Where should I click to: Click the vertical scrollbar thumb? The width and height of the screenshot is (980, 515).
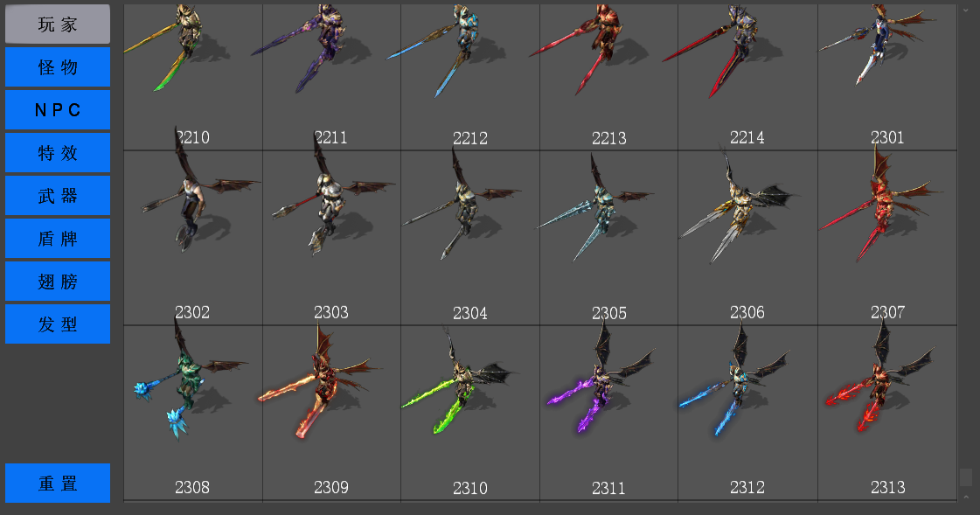(966, 477)
